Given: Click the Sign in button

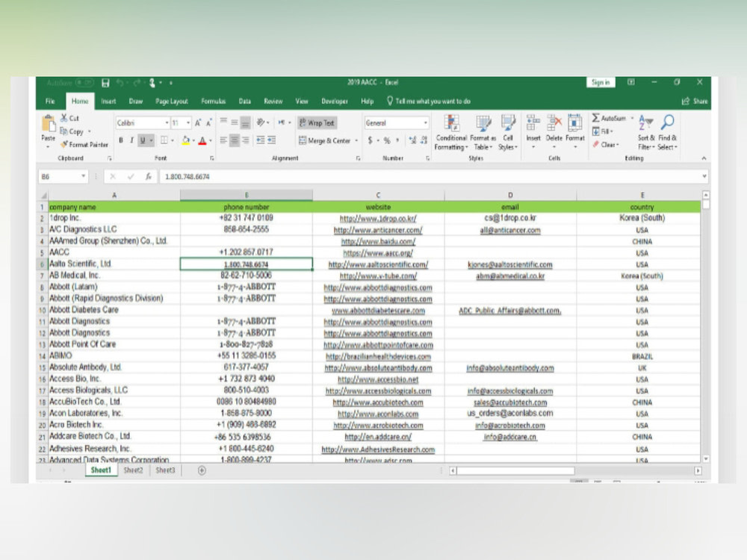Looking at the screenshot, I should click(x=601, y=82).
